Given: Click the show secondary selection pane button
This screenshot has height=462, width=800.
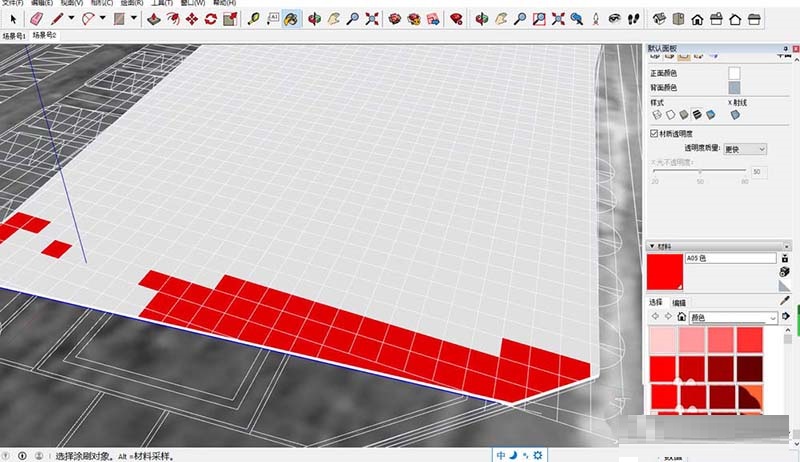Looking at the screenshot, I should (x=785, y=259).
